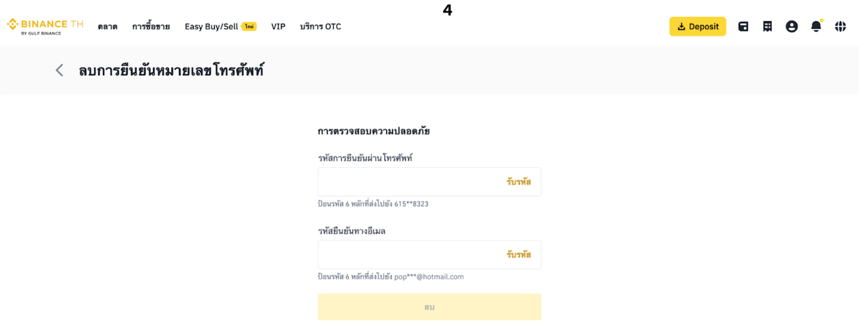
Task: Go back using the left arrow
Action: (x=60, y=70)
